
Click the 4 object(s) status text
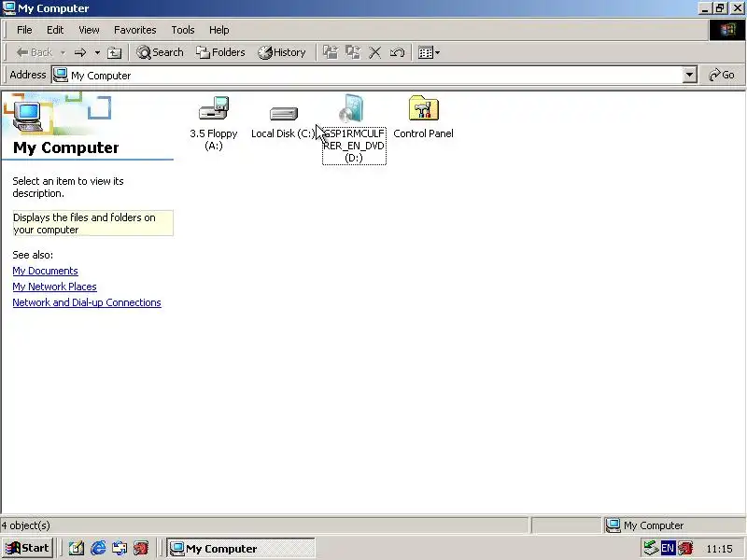click(25, 525)
